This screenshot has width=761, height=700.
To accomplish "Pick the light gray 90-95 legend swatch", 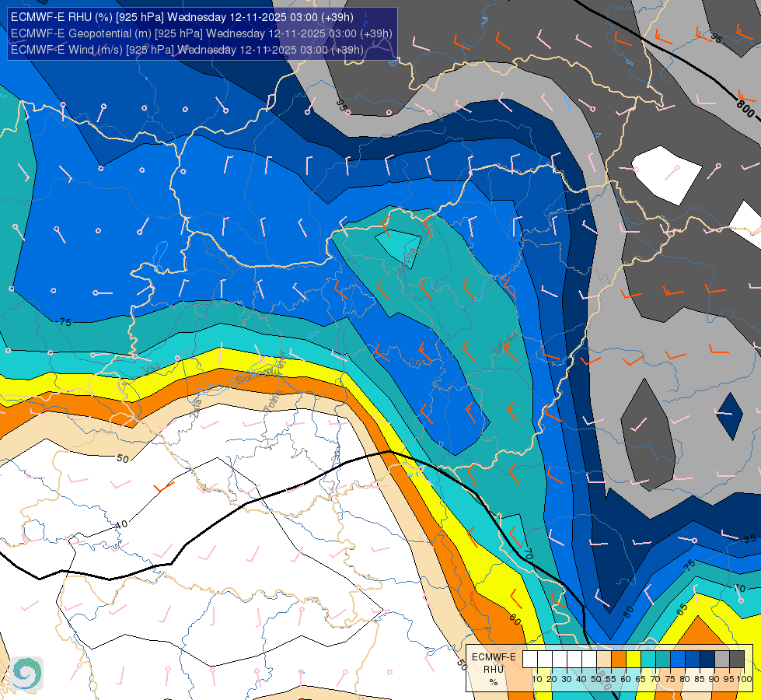I will coord(722,659).
